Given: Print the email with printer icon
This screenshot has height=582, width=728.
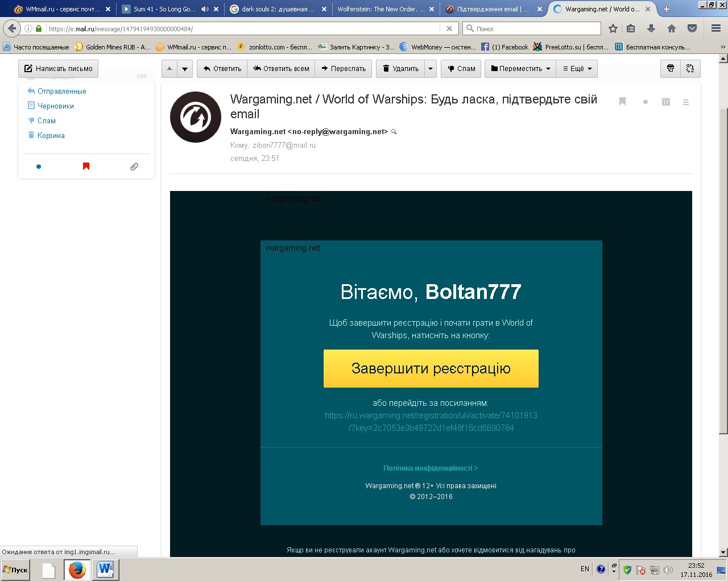Looking at the screenshot, I should pos(671,68).
